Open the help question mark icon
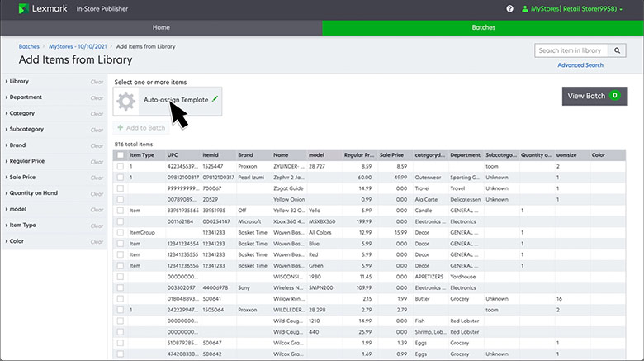The height and width of the screenshot is (361, 644). point(509,9)
